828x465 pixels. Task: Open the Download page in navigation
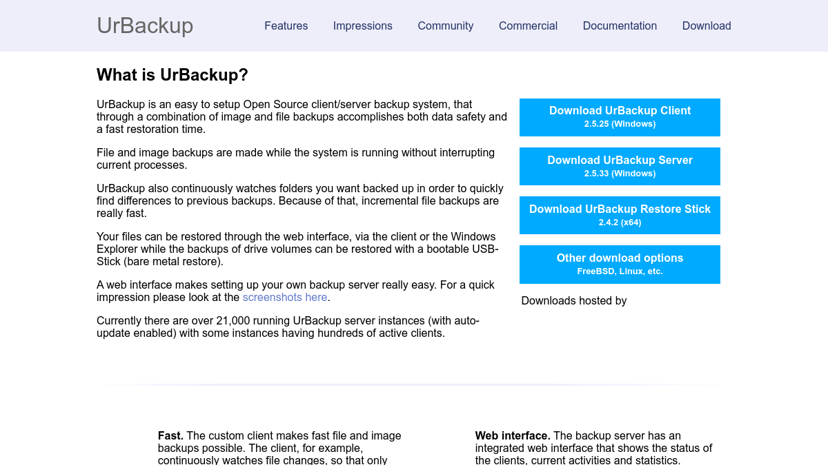click(x=706, y=26)
